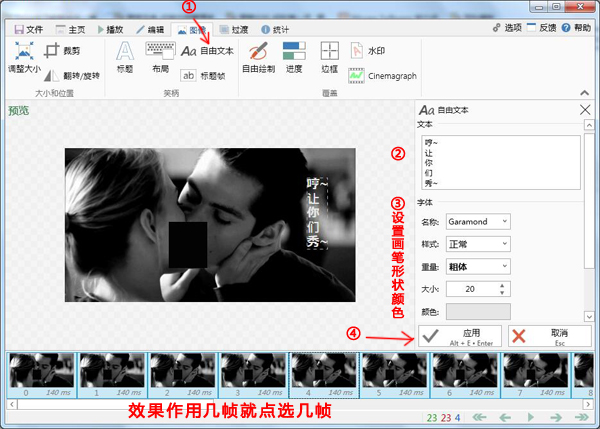Collapse the ribbon with the chevron
Screen dimensions: 600x429
584,93
